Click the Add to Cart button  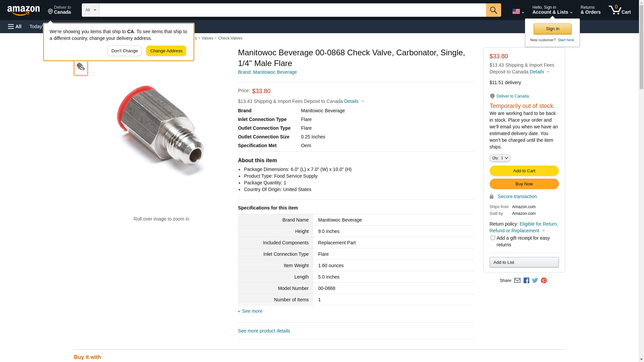(524, 171)
